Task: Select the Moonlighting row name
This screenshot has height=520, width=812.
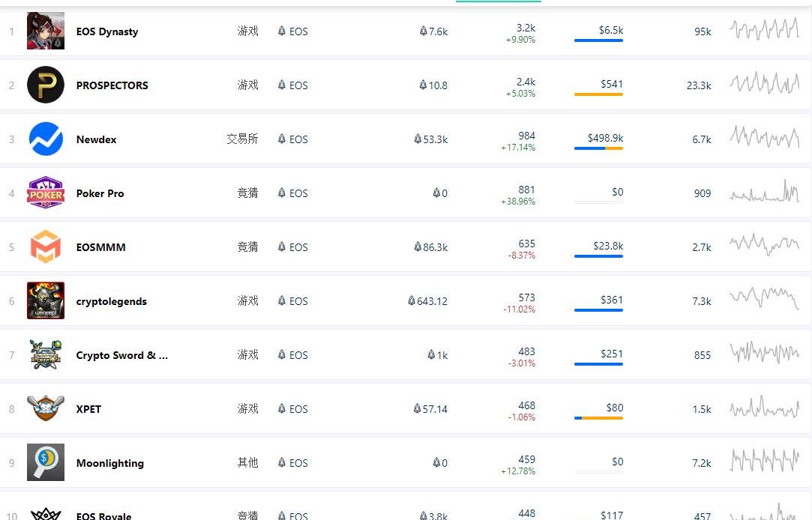Action: pos(110,463)
